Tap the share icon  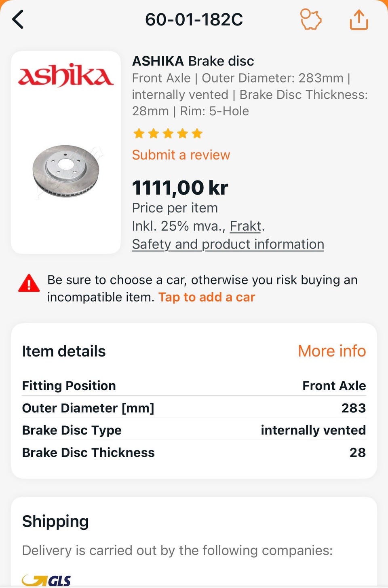pos(359,19)
